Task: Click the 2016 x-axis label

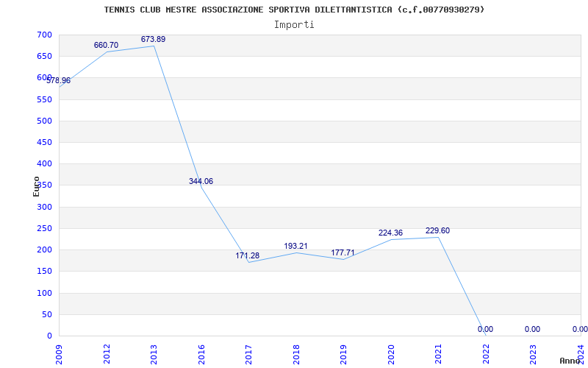Action: 201,355
